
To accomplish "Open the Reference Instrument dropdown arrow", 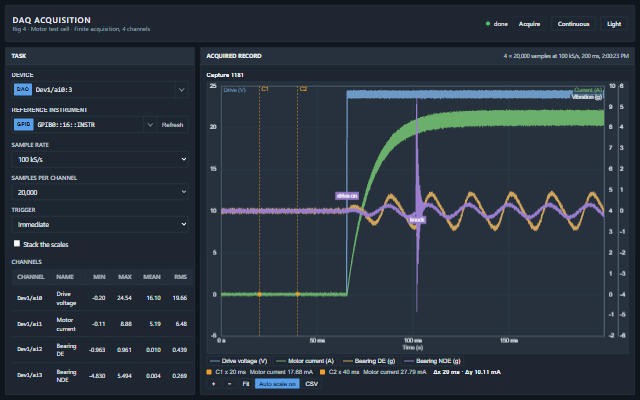I will [150, 124].
